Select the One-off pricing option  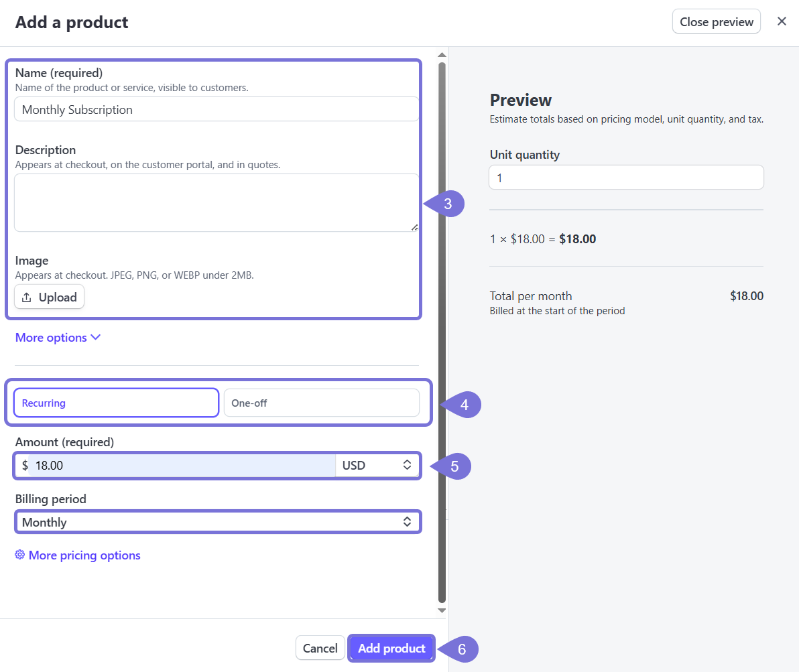coord(321,403)
